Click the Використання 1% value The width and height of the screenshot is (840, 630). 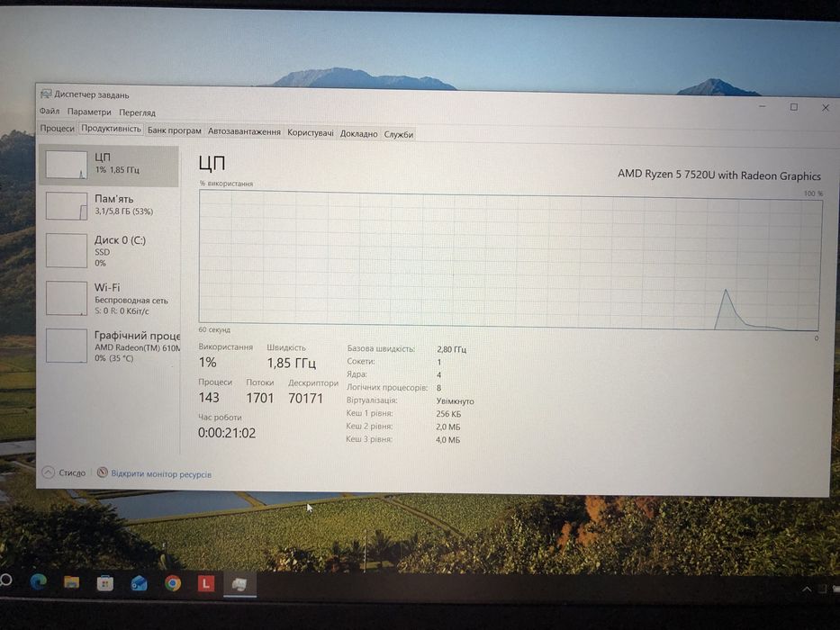207,363
